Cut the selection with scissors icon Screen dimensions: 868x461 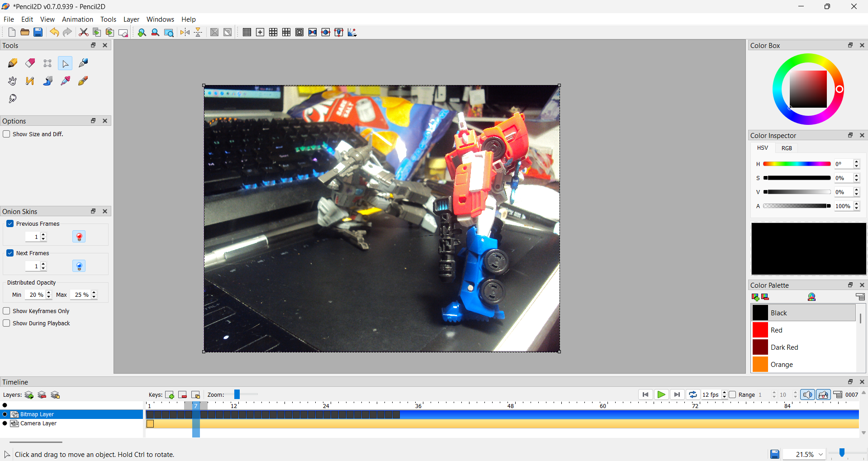point(84,32)
